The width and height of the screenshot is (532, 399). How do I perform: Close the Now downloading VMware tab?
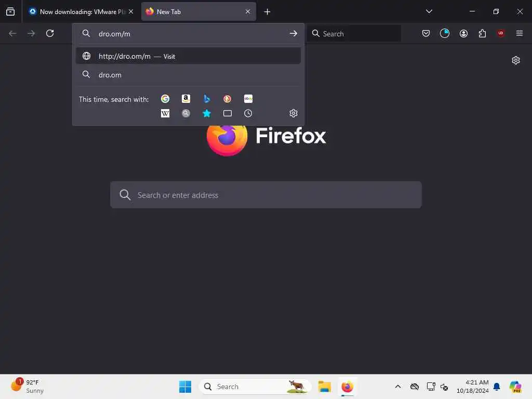[x=131, y=11]
